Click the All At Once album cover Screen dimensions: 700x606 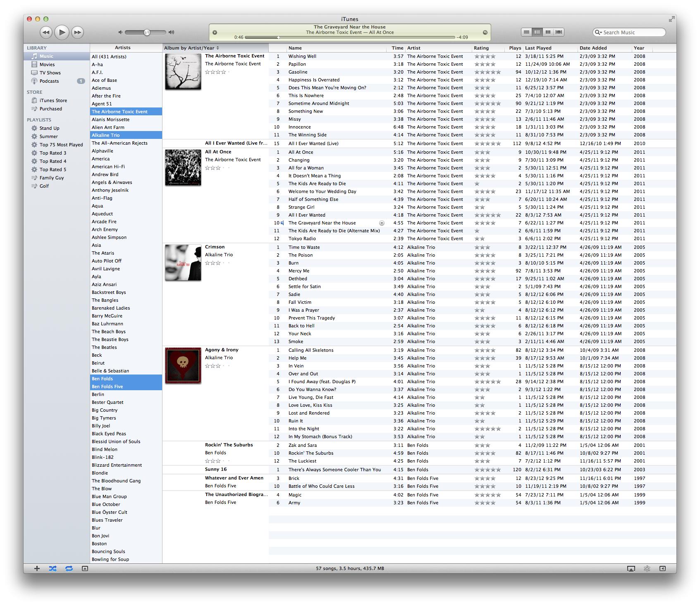[x=183, y=167]
